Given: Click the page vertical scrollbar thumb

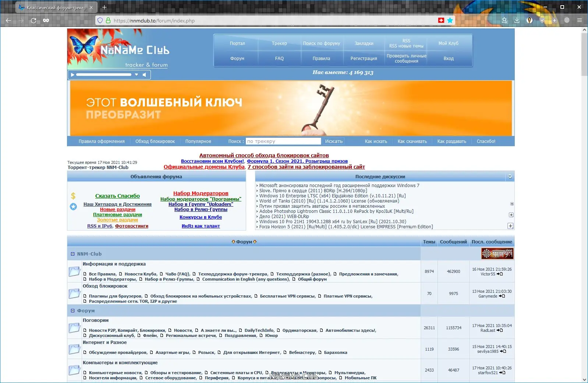Looking at the screenshot, I should coord(584,55).
